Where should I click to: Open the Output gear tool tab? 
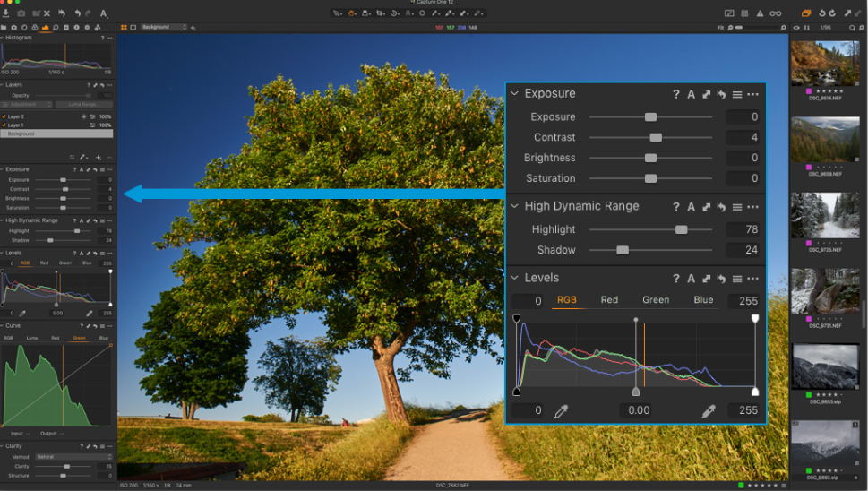(x=87, y=28)
